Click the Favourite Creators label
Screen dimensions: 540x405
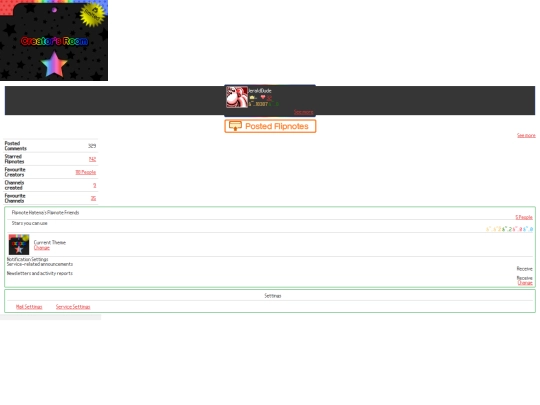point(15,172)
